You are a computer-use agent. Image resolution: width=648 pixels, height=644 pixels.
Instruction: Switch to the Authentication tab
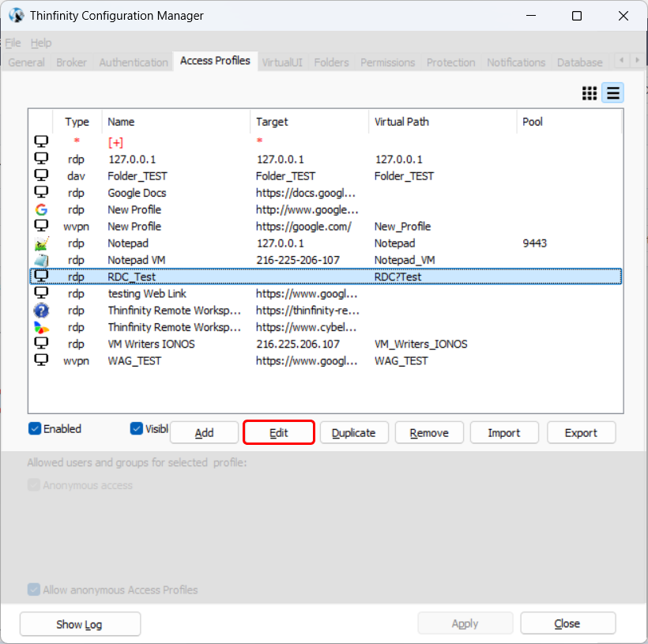click(134, 62)
